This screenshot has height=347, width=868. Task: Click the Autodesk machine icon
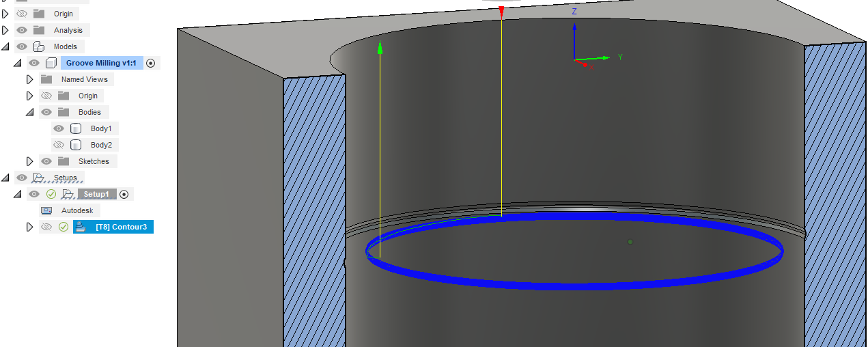(46, 210)
